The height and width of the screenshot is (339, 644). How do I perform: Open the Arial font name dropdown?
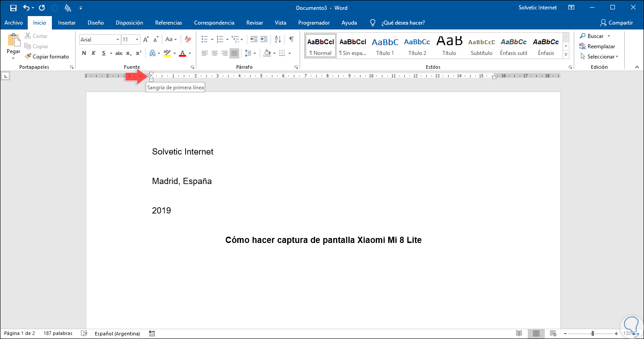tap(118, 39)
